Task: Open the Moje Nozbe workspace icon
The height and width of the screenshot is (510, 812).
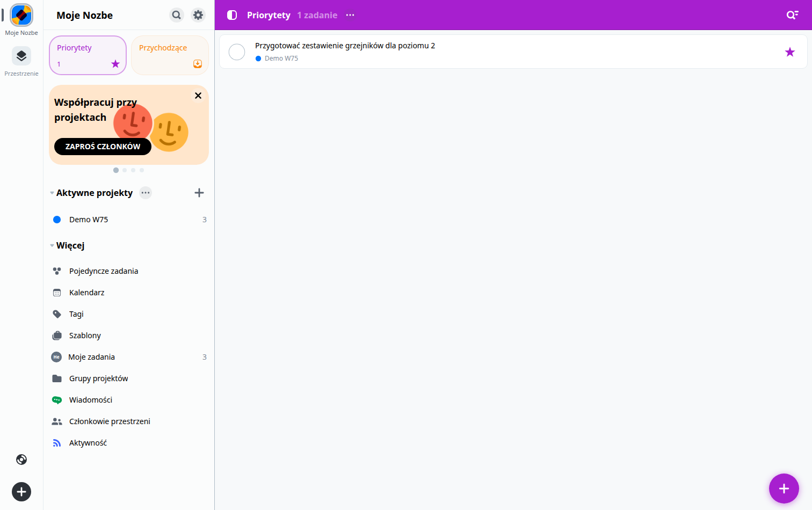Action: click(21, 15)
